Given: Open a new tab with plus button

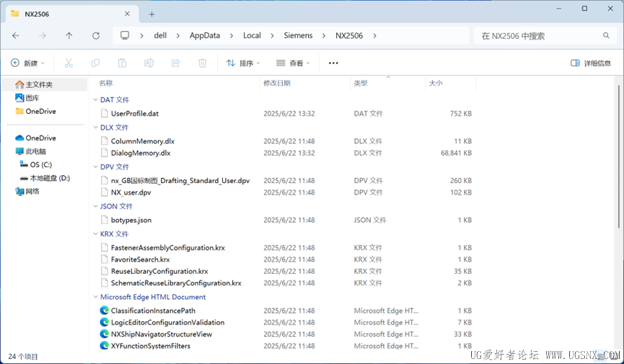Looking at the screenshot, I should click(151, 14).
